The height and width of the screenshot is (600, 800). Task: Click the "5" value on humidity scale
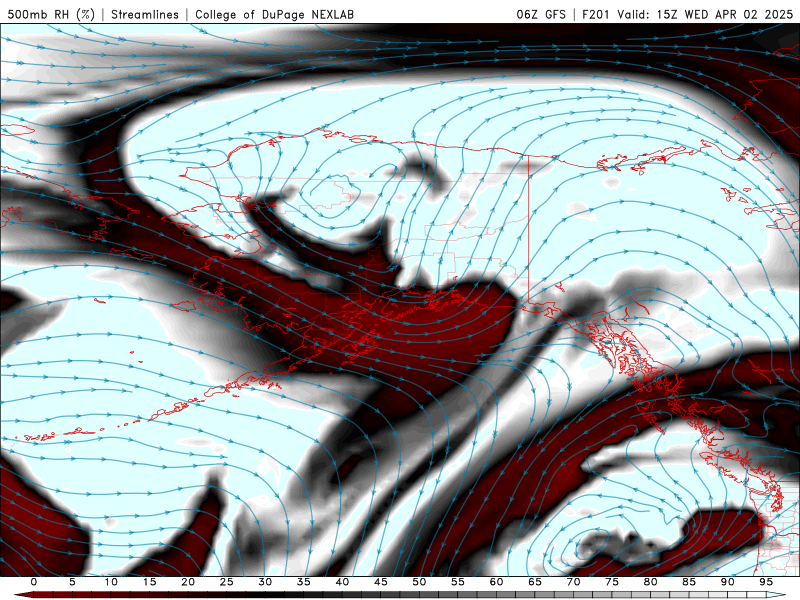click(x=72, y=582)
